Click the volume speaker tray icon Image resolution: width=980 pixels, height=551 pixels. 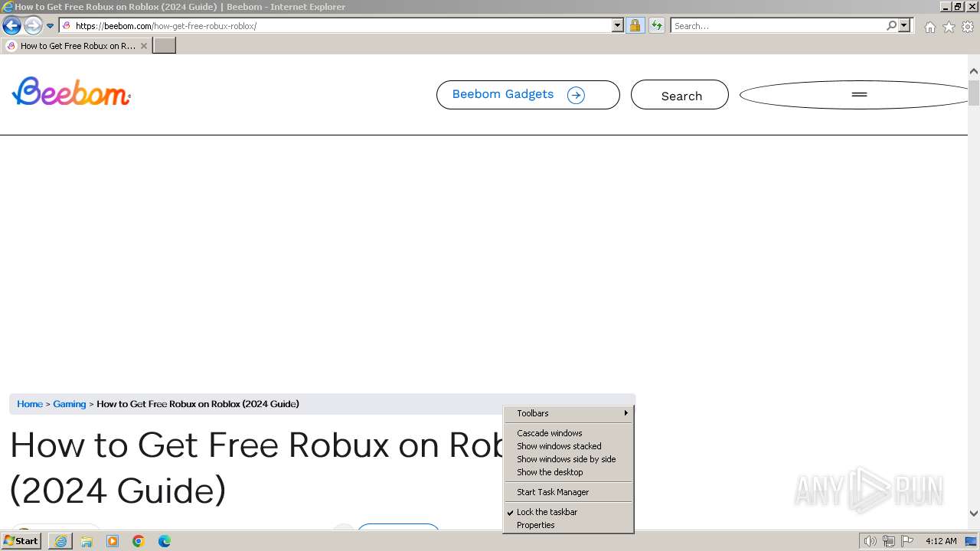(x=871, y=541)
